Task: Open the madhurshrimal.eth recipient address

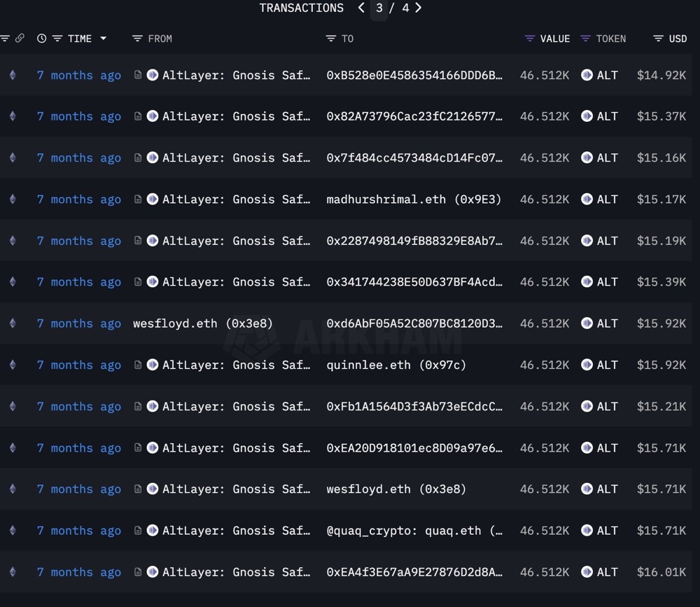Action: pyautogui.click(x=414, y=200)
